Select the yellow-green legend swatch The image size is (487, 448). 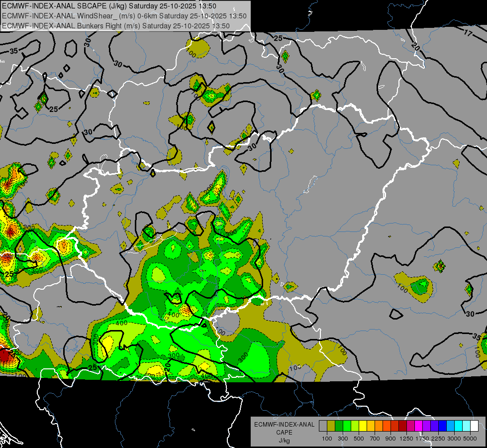(355, 426)
